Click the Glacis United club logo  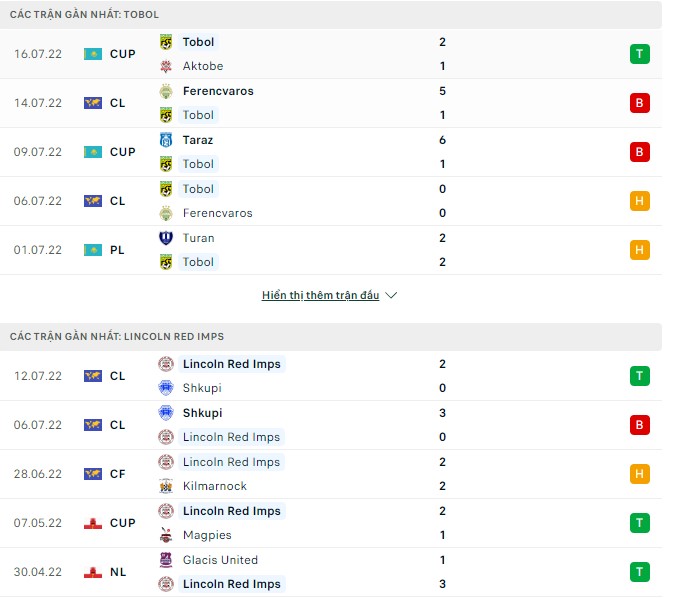pyautogui.click(x=166, y=560)
